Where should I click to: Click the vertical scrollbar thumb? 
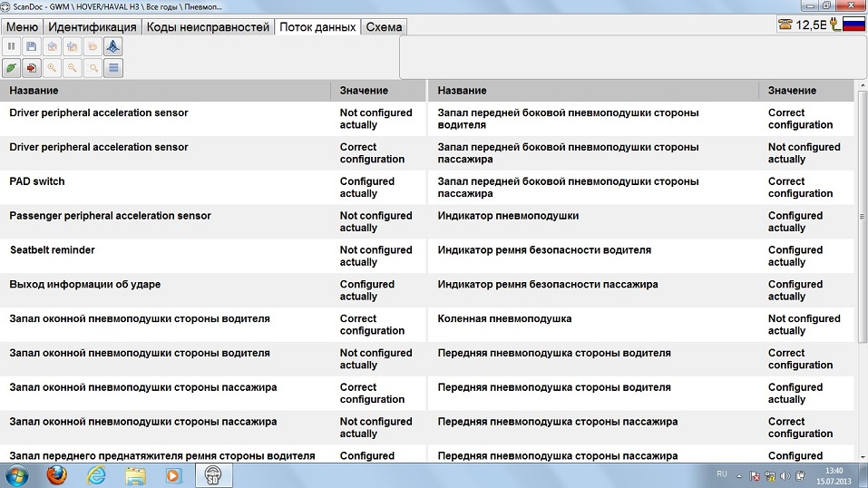click(x=863, y=216)
